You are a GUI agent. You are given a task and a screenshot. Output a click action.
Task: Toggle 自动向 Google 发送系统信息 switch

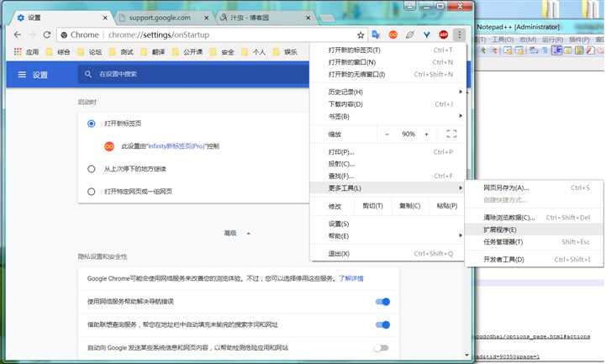click(382, 348)
